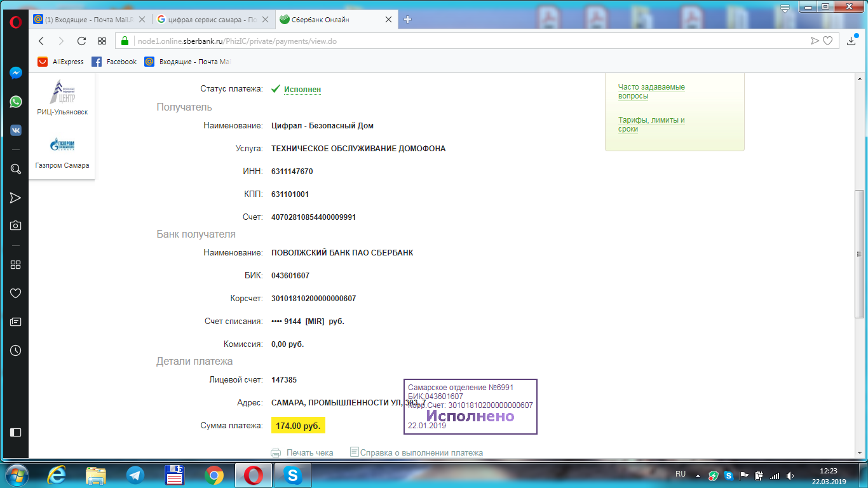Open Speed Dial grid in sidebar

[16, 264]
